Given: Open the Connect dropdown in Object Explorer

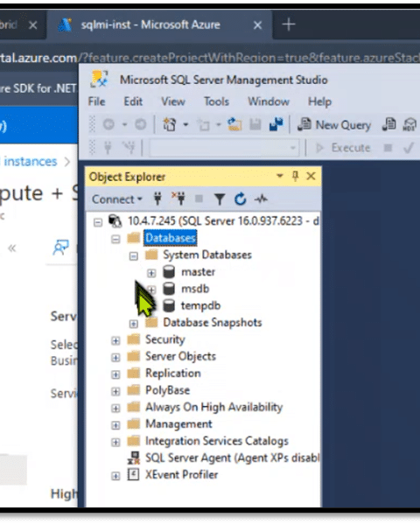Looking at the screenshot, I should click(x=116, y=199).
